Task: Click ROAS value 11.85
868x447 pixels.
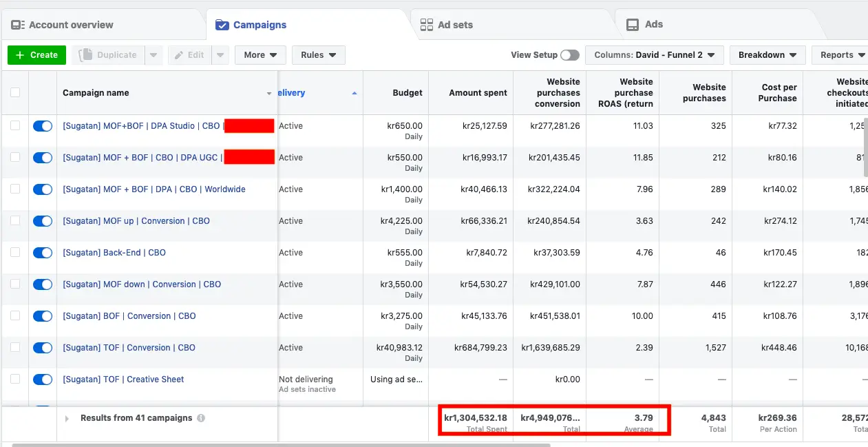Action: tap(642, 158)
